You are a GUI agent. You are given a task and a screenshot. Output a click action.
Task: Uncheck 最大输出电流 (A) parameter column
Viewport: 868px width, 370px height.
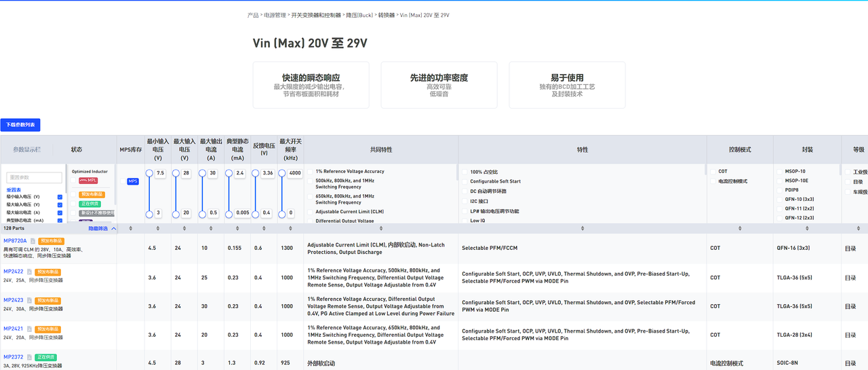click(x=60, y=212)
